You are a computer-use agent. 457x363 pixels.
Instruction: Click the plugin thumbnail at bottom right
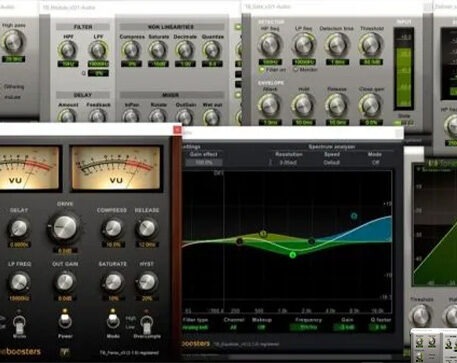(x=434, y=345)
